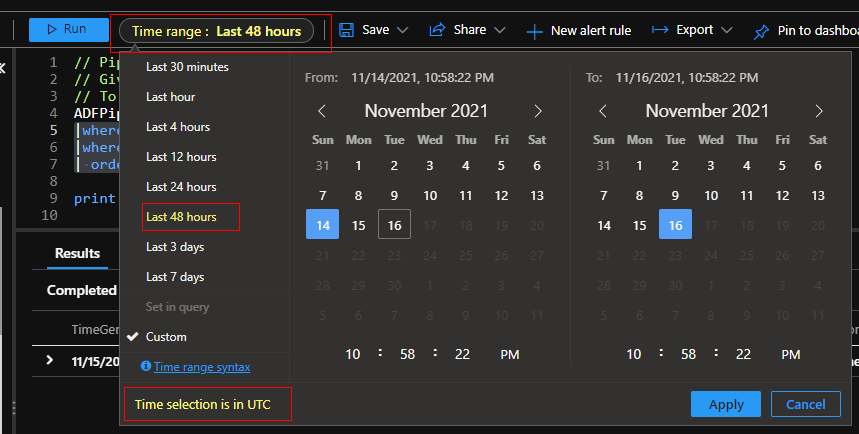Image resolution: width=859 pixels, height=434 pixels.
Task: Click ADFPi text on editor line 4
Action: click(x=96, y=113)
